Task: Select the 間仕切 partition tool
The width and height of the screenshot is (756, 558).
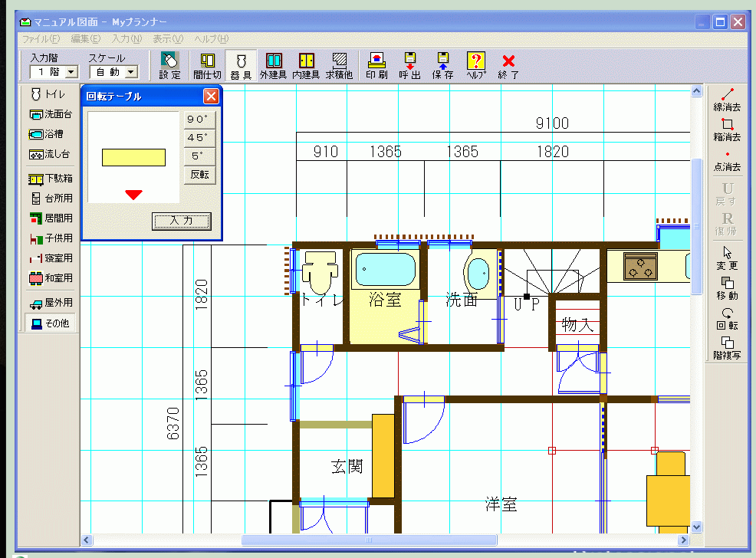Action: coord(207,67)
